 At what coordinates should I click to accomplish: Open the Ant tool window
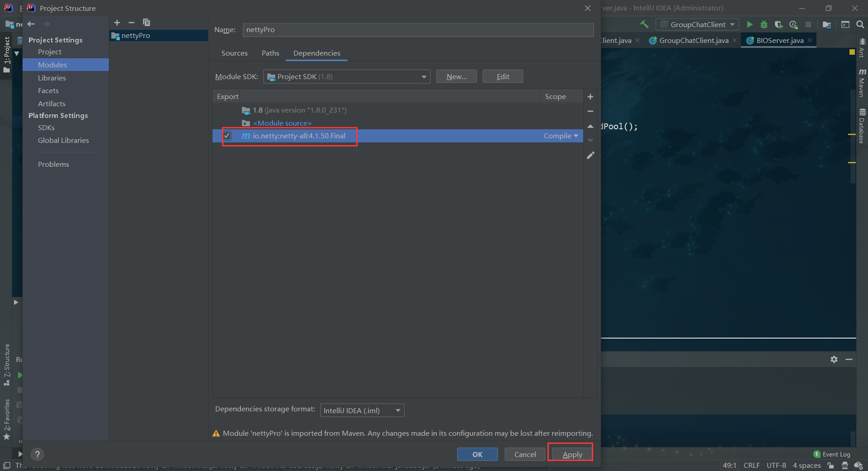coord(862,48)
